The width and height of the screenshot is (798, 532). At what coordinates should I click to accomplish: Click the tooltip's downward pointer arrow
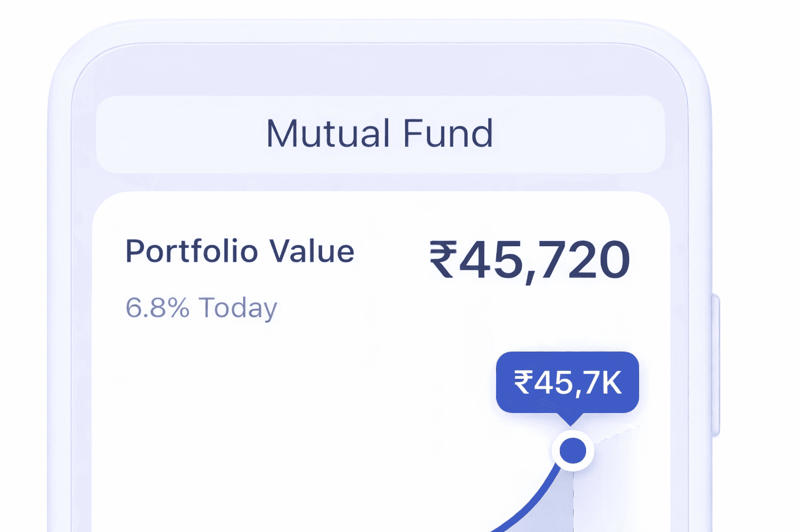570,419
